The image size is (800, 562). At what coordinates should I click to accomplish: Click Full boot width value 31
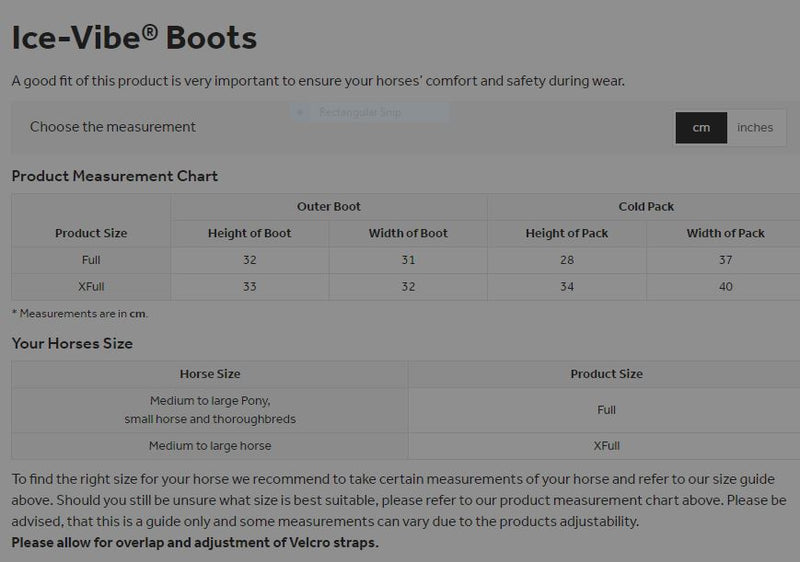click(x=408, y=260)
